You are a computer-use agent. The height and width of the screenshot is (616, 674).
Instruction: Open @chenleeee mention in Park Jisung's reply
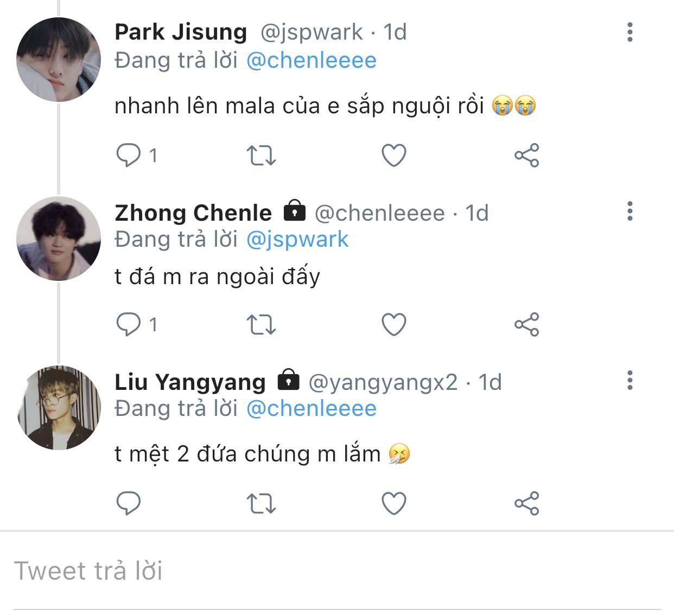(x=311, y=60)
